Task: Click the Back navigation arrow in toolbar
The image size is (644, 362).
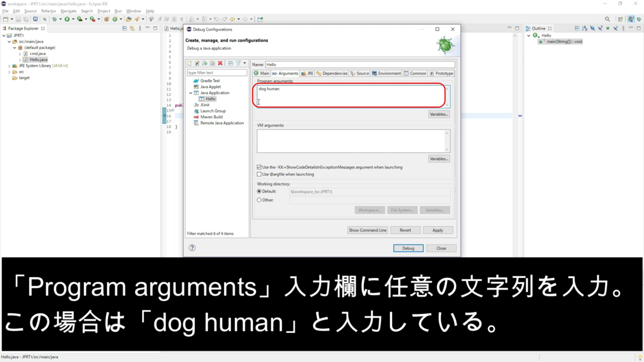Action: point(232,19)
